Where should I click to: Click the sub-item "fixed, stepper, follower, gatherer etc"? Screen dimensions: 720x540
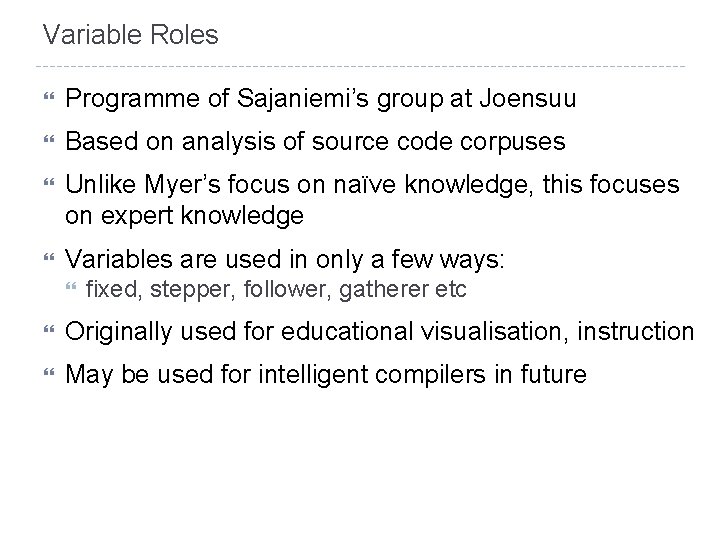click(277, 291)
